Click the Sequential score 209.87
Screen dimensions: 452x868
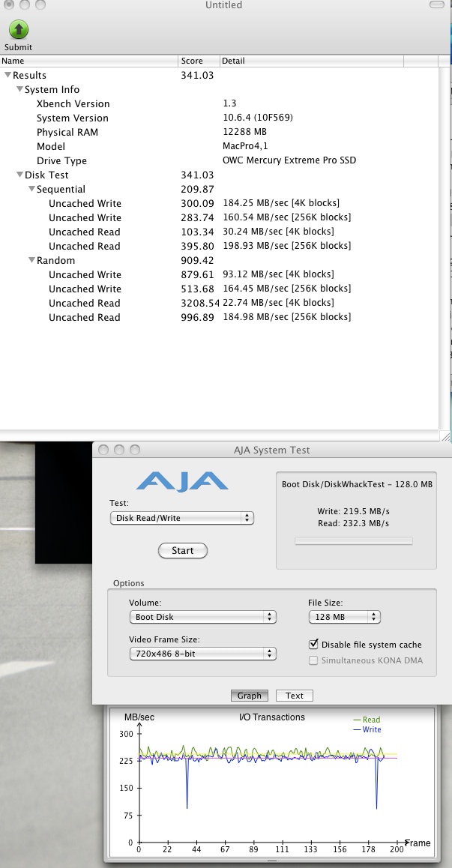coord(197,189)
